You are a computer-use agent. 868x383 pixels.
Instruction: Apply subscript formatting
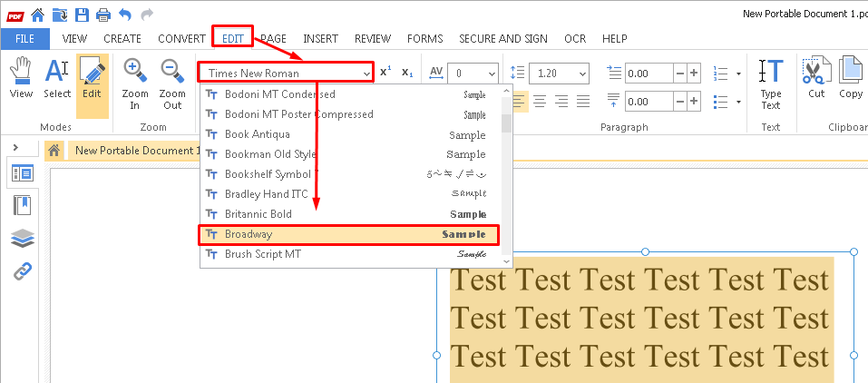(x=407, y=72)
